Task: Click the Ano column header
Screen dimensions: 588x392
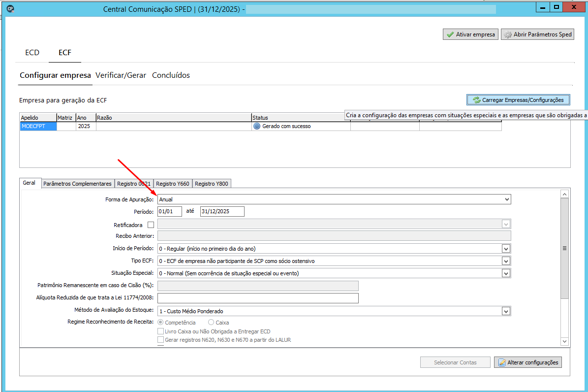Action: 86,118
